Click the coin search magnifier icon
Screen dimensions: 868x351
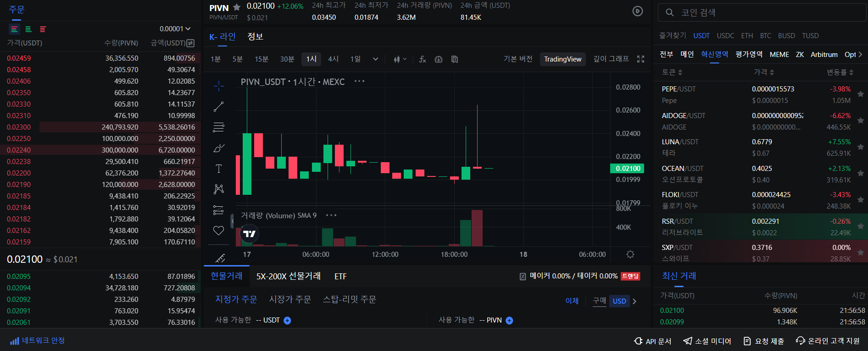click(x=670, y=12)
